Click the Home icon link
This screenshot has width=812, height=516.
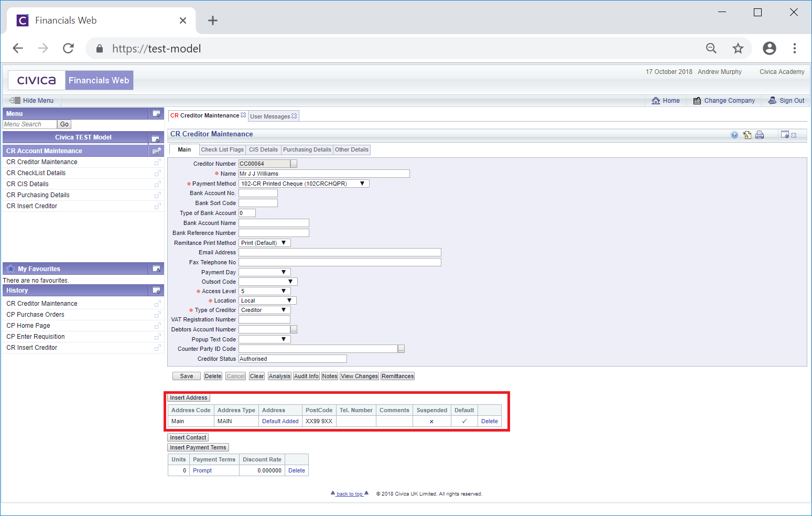(656, 101)
